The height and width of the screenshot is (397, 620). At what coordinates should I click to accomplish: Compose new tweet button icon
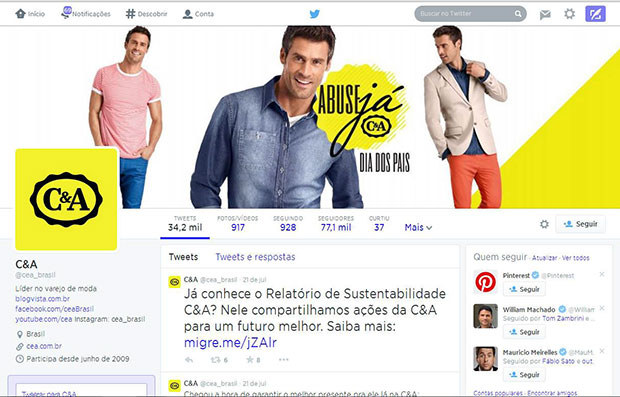click(x=595, y=14)
